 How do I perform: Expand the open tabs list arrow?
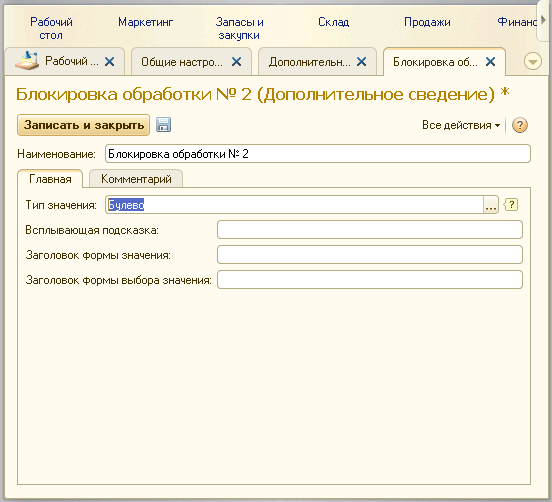coord(533,62)
